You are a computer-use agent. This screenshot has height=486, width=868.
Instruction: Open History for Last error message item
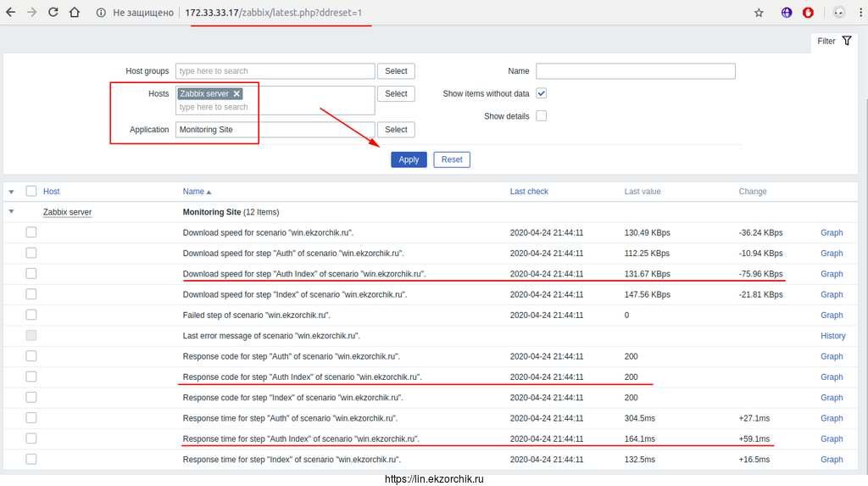click(832, 336)
